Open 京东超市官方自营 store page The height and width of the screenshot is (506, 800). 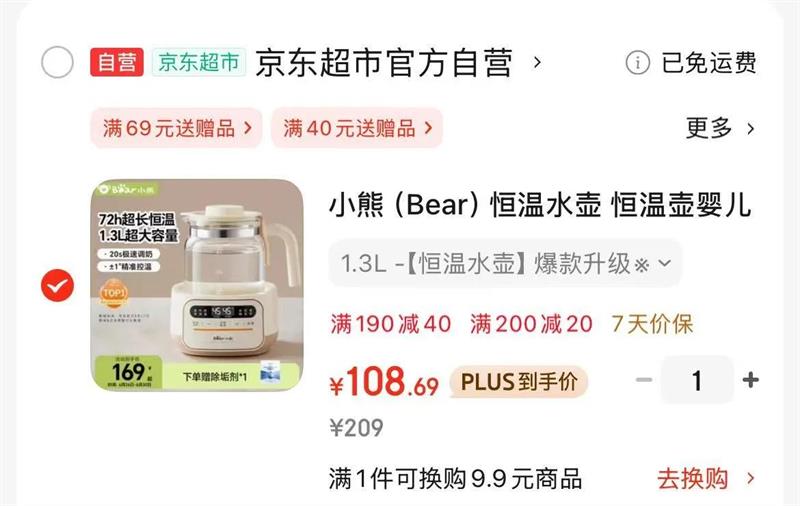(384, 63)
